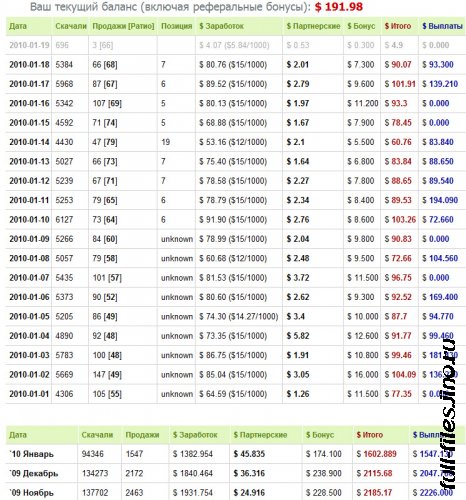This screenshot has width=466, height=500.
Task: Click downloads value 5968
Action: point(64,84)
